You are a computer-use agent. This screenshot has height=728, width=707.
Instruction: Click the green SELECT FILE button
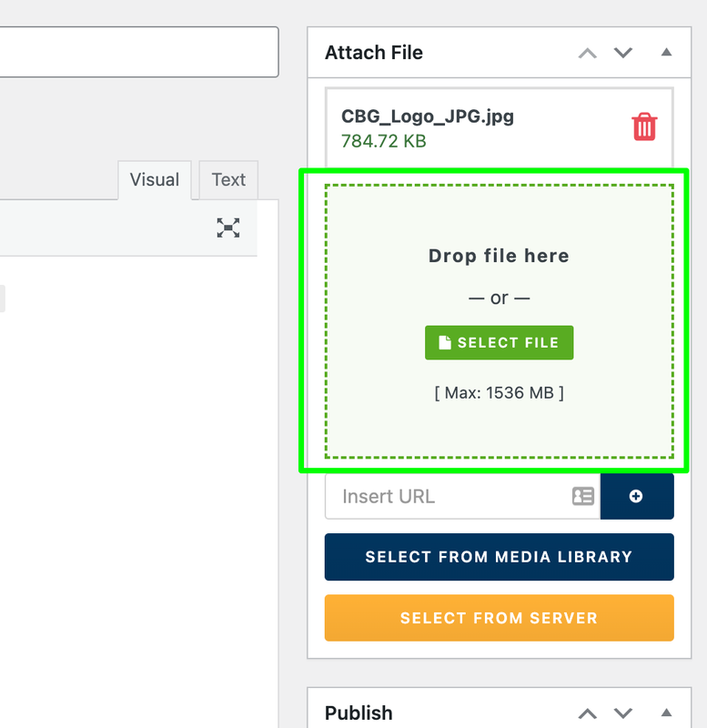click(499, 343)
